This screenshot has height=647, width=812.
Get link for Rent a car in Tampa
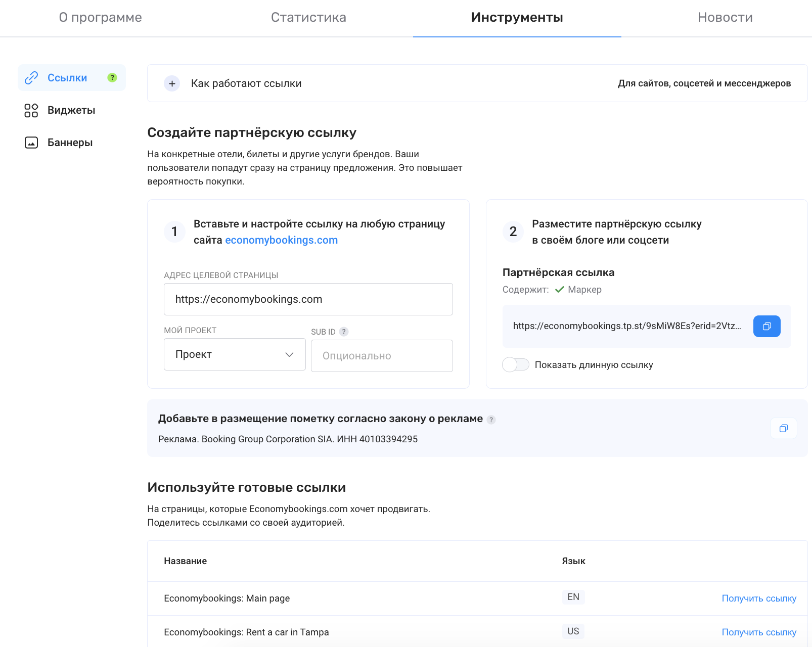tap(759, 632)
